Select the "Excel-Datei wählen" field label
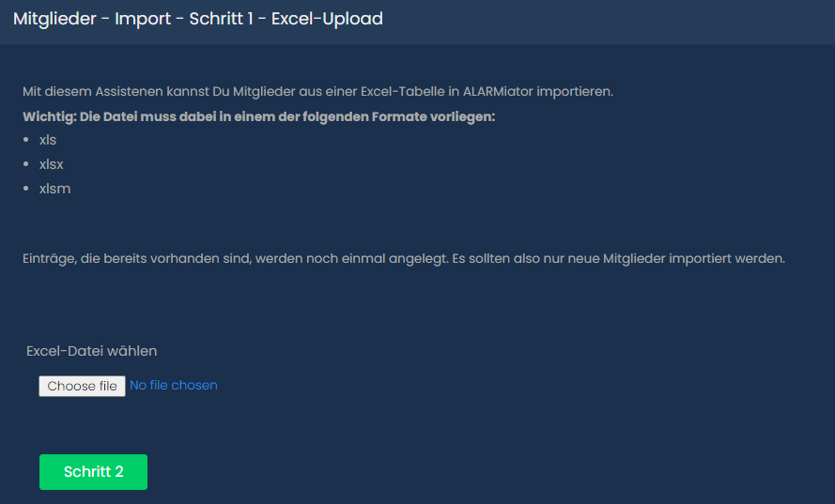The height and width of the screenshot is (504, 835). (92, 351)
